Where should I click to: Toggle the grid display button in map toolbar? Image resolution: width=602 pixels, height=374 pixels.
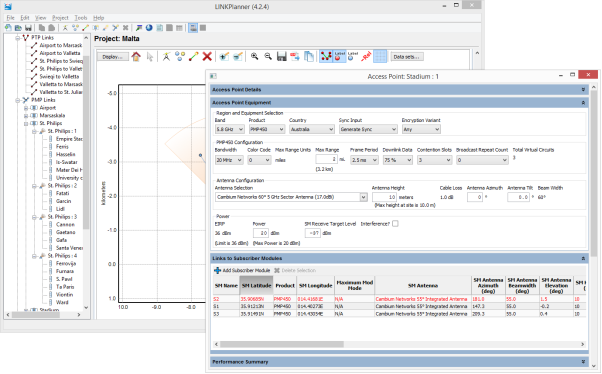pos(380,56)
